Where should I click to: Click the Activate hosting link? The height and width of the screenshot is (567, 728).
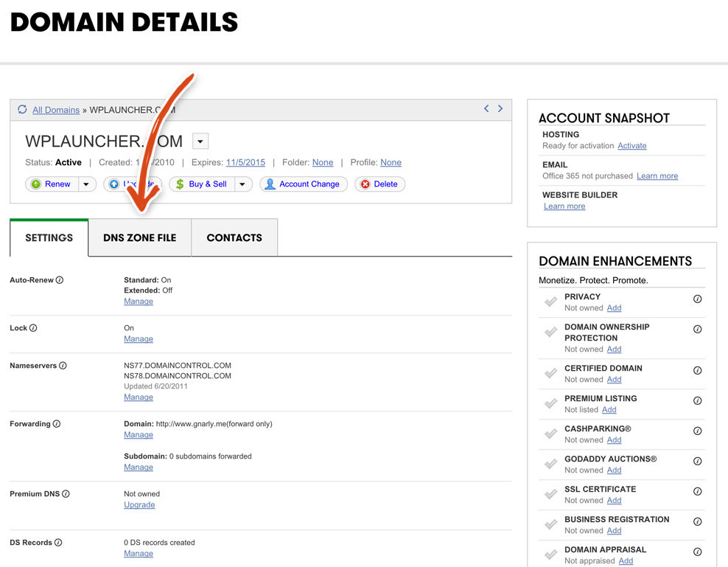pos(632,145)
